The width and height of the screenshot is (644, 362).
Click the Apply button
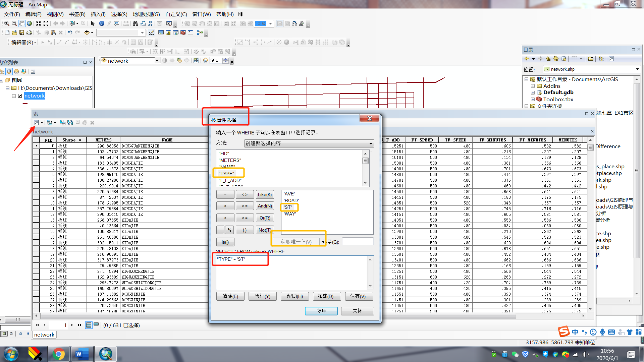tap(321, 311)
